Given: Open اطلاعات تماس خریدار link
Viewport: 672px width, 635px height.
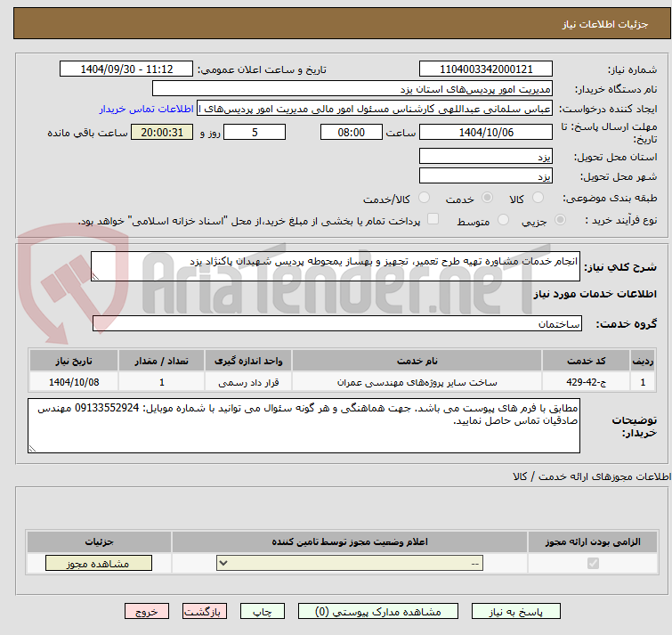Looking at the screenshot, I should point(147,109).
